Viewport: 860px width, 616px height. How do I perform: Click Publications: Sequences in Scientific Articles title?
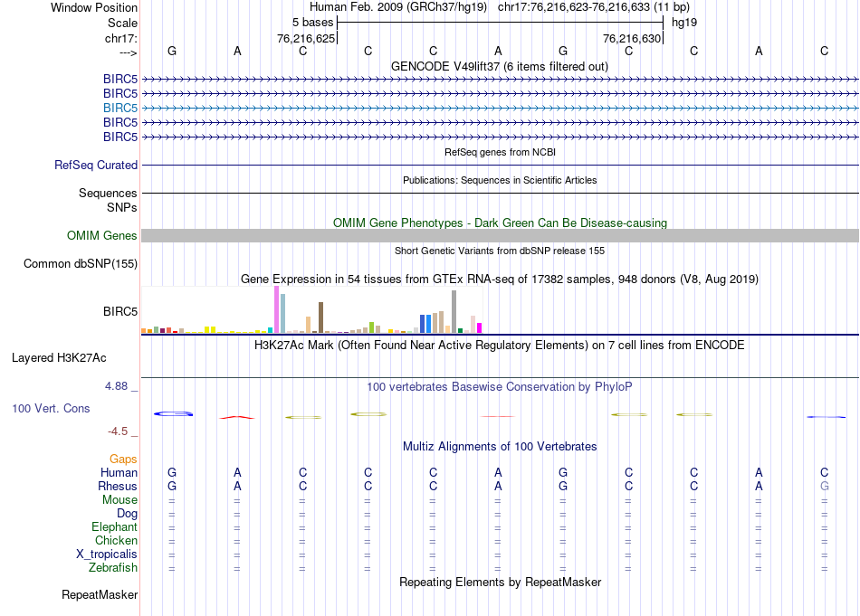pos(500,180)
